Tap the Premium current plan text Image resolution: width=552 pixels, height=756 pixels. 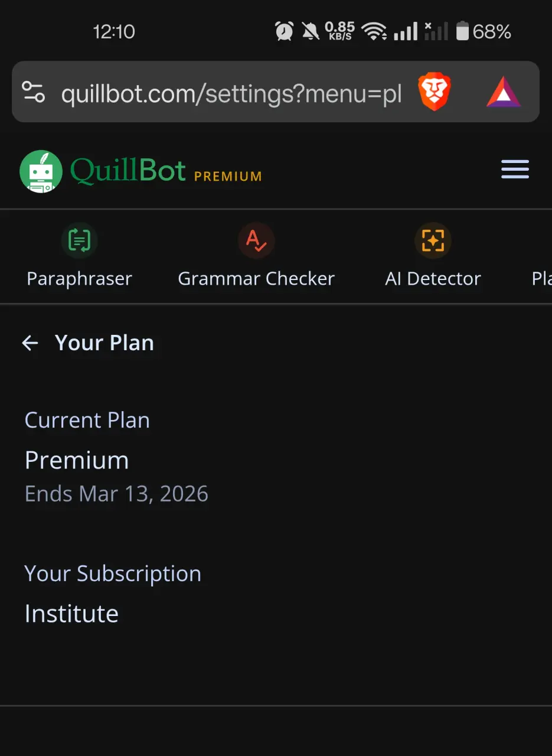[x=77, y=460]
